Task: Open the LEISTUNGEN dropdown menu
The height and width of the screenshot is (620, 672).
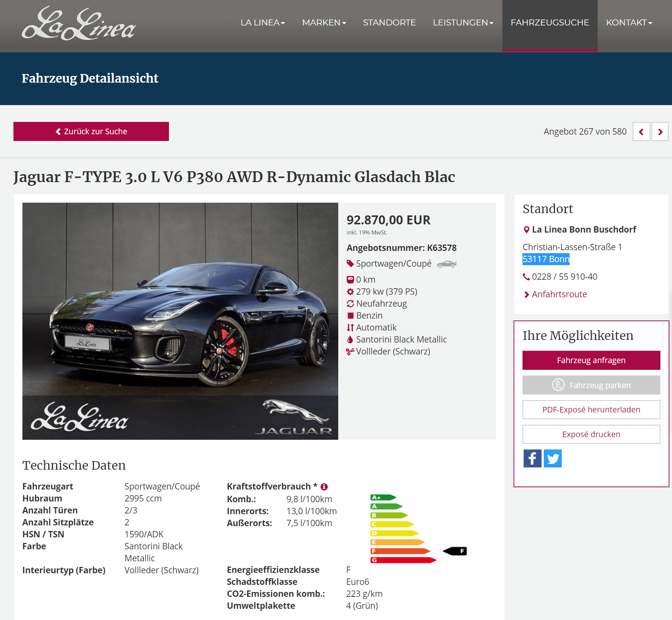Action: pyautogui.click(x=463, y=22)
